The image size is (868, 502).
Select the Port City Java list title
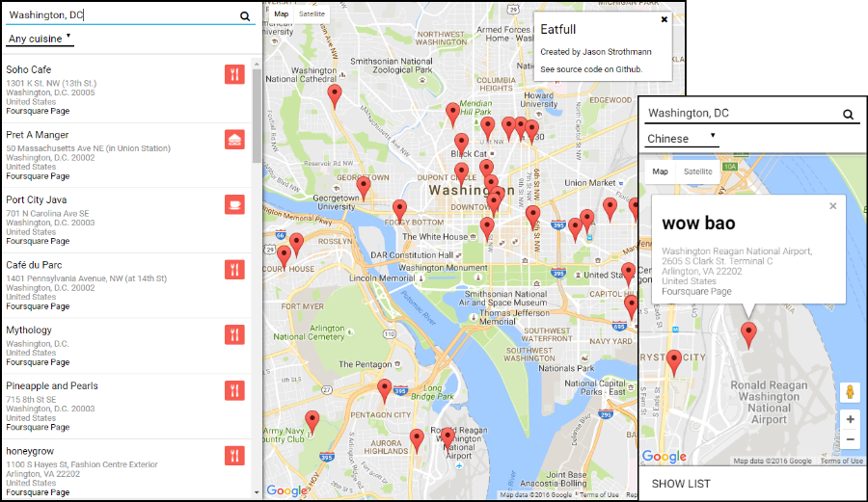pyautogui.click(x=37, y=199)
